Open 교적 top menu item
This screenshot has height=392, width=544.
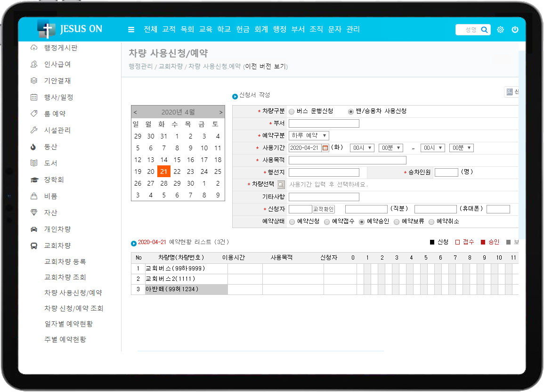click(x=169, y=29)
